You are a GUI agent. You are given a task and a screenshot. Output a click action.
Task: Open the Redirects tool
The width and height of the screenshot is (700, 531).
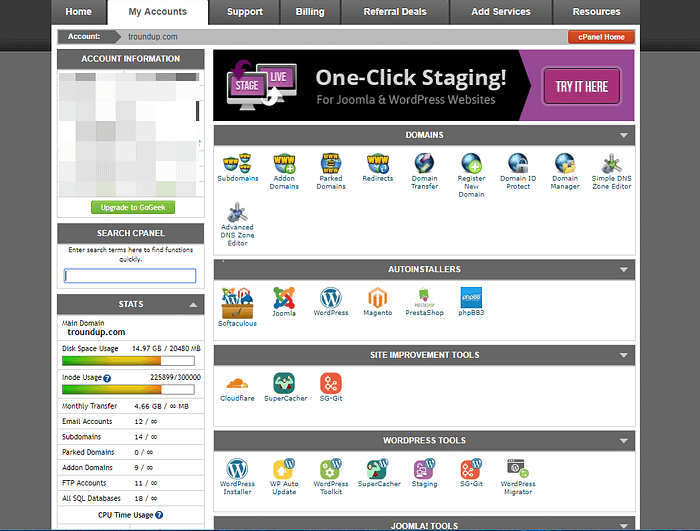coord(378,167)
